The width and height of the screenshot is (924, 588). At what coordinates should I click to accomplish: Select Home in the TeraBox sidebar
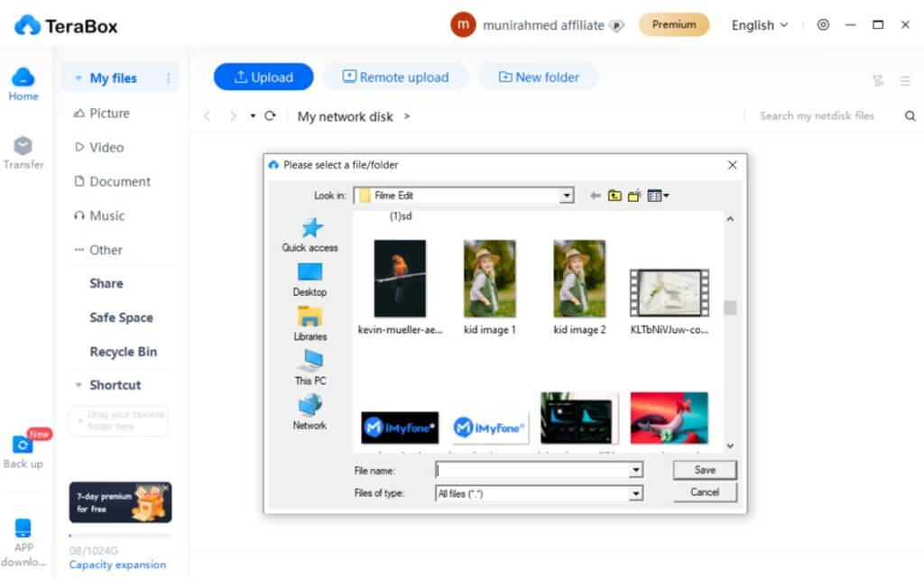[x=22, y=83]
